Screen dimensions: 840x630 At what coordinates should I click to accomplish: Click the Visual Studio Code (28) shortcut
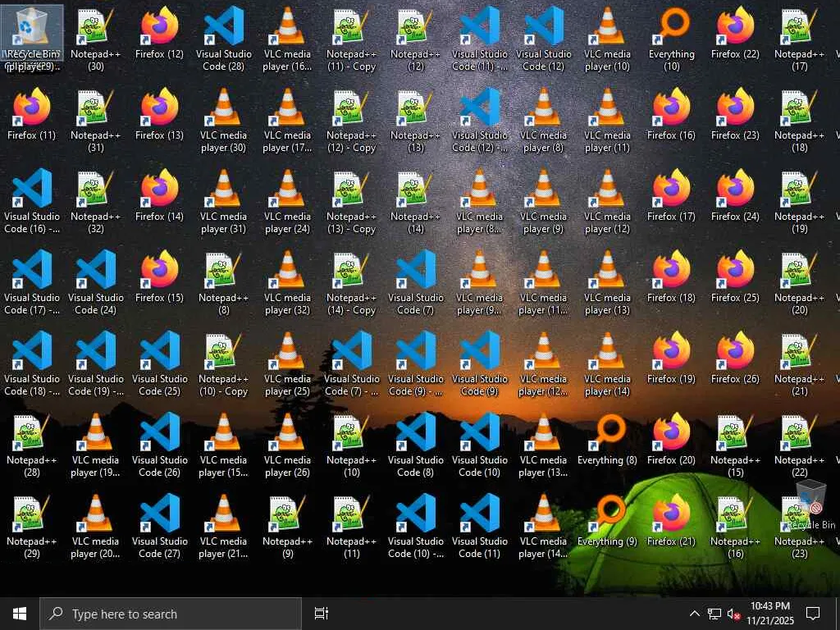pos(223,39)
